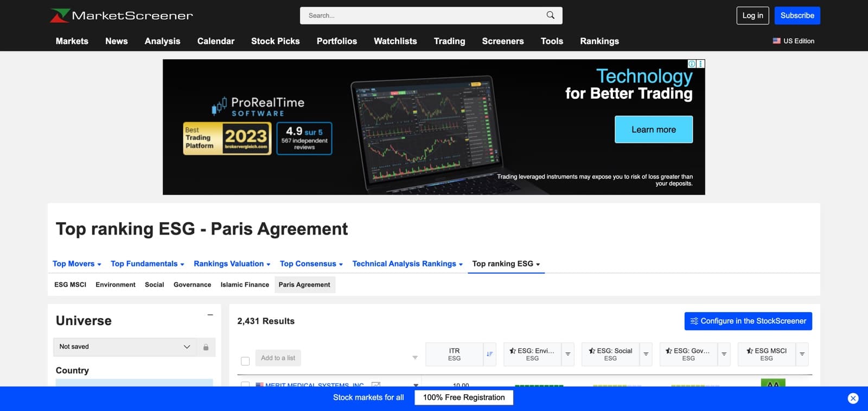868x411 pixels.
Task: Switch to the Governance tab
Action: click(x=193, y=284)
